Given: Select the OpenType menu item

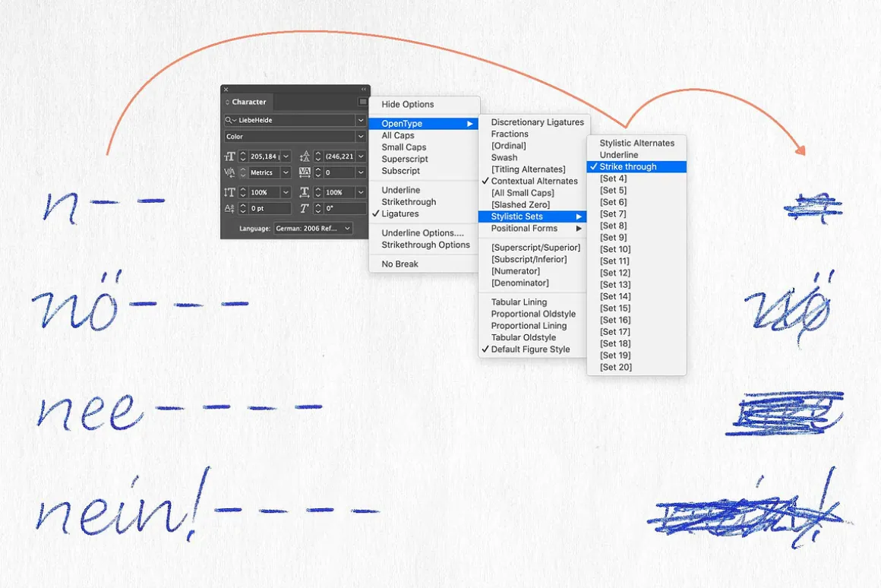Looking at the screenshot, I should 425,124.
